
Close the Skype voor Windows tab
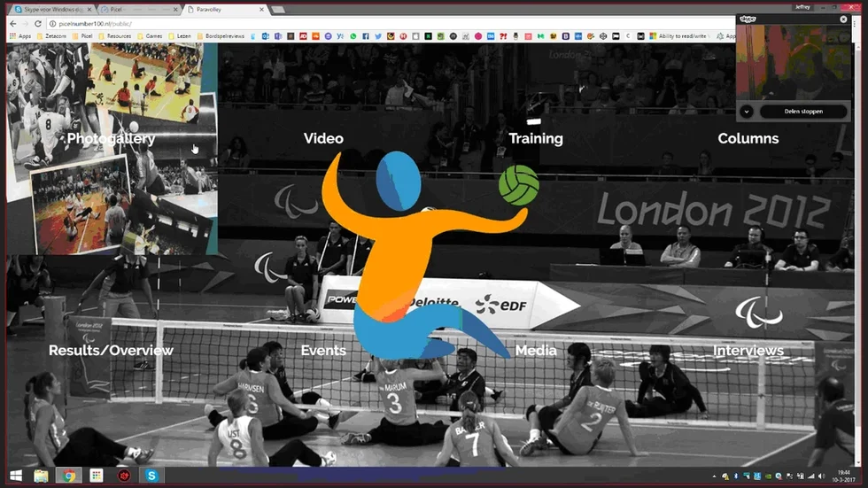[89, 10]
